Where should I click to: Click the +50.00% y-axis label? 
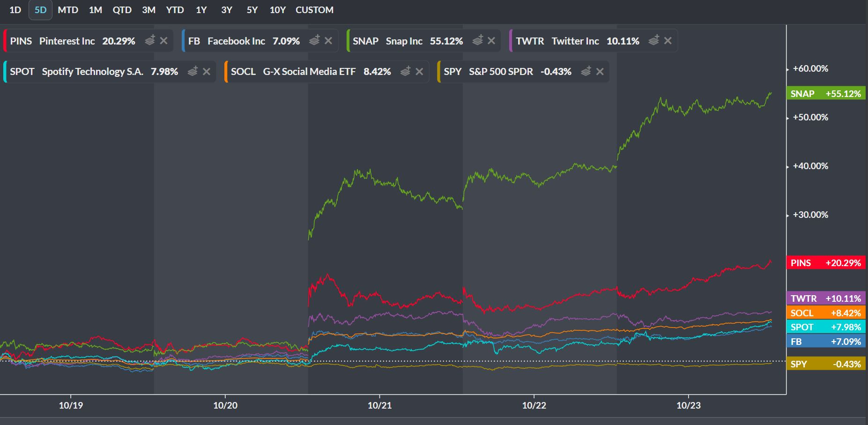pos(810,118)
